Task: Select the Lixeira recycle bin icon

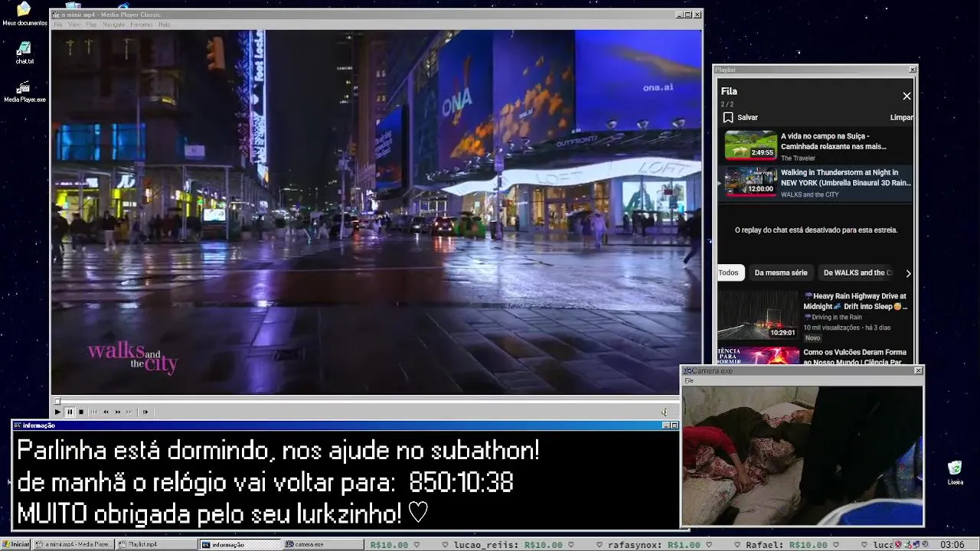Action: 955,473
